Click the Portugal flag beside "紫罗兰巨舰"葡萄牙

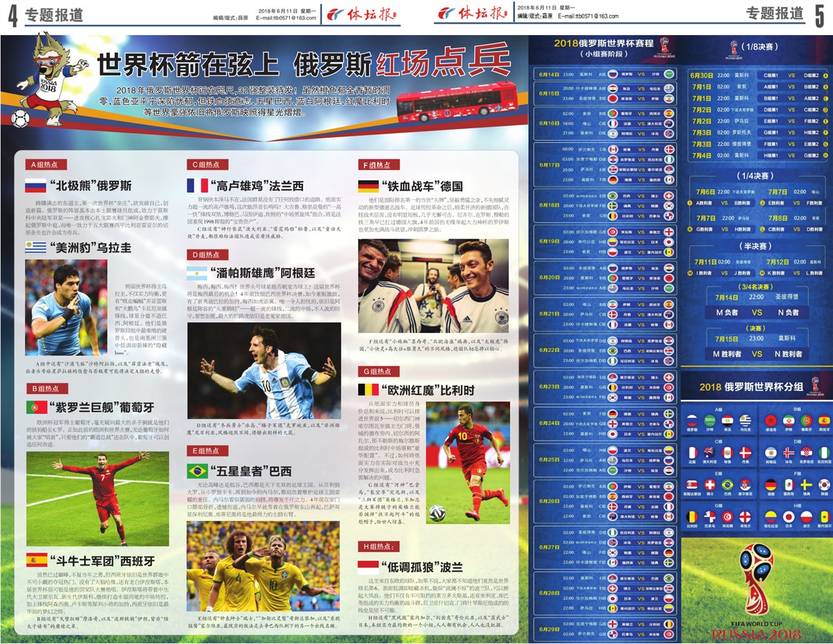[x=36, y=407]
